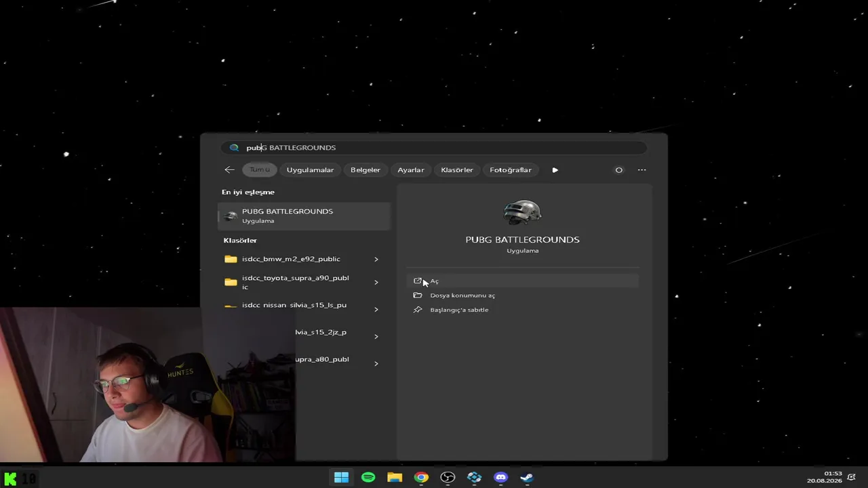
Task: Expand the chevron for the s15_2jz_p folder
Action: 376,336
